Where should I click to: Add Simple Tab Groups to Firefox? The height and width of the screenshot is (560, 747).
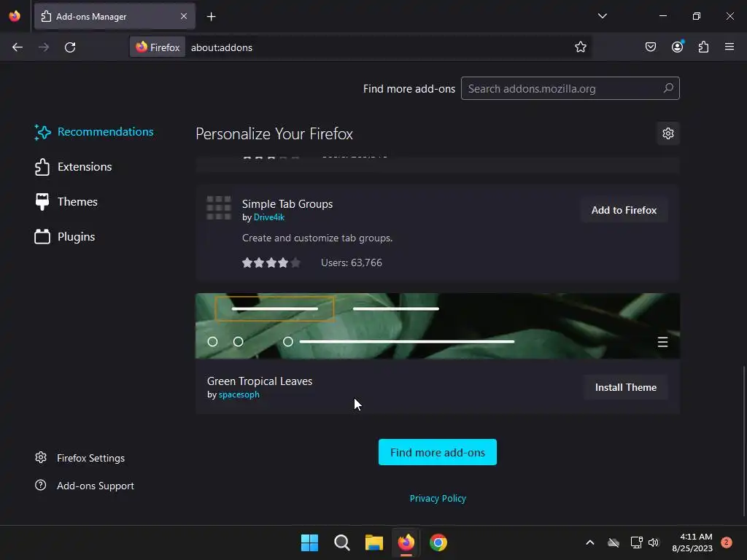point(624,210)
